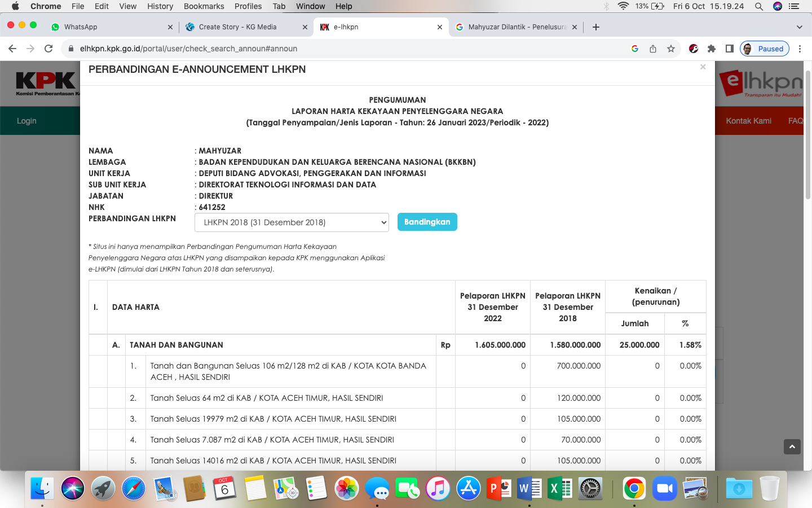Close the Perbandingan E-Announcement dialog
Image resolution: width=812 pixels, height=508 pixels.
[703, 67]
